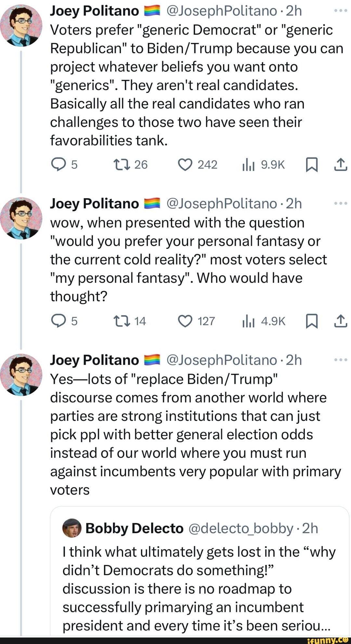This screenshot has height=644, width=351.
Task: Open more options on second tweet
Action: click(x=341, y=203)
